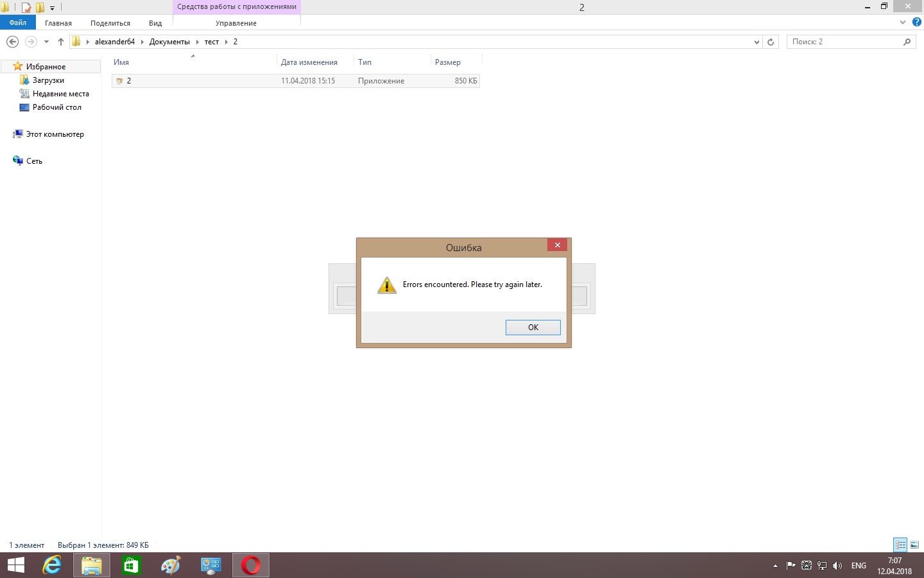Click the File Explorer taskbar icon
Image resolution: width=924 pixels, height=578 pixels.
92,565
